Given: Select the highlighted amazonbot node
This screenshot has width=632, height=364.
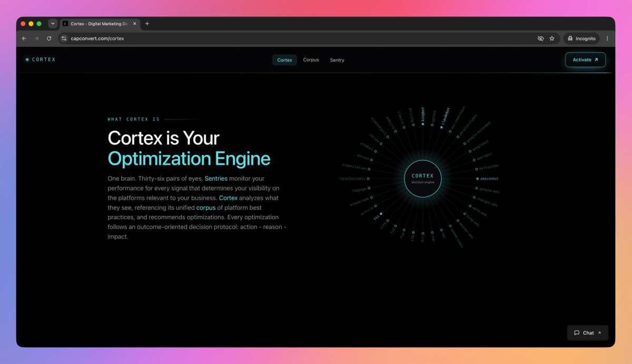Looking at the screenshot, I should [487, 179].
